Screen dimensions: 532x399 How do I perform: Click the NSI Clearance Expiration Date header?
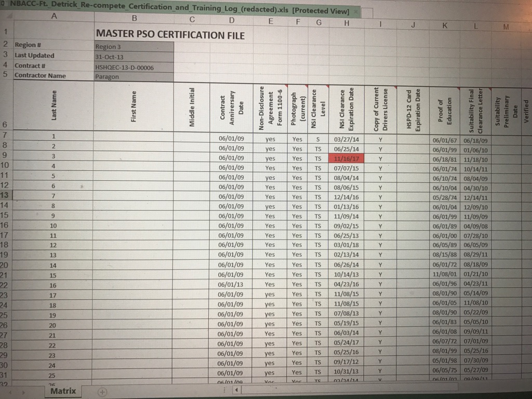[x=347, y=108]
